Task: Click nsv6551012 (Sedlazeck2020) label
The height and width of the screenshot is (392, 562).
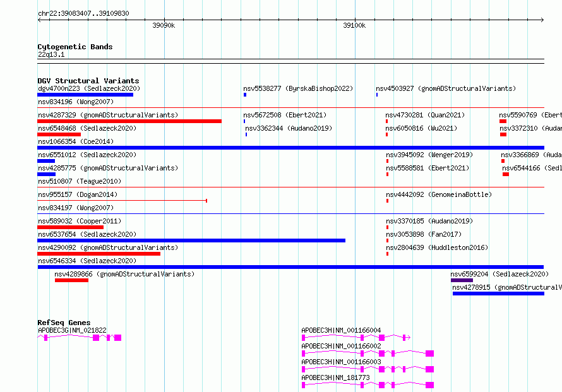Action: click(x=87, y=155)
